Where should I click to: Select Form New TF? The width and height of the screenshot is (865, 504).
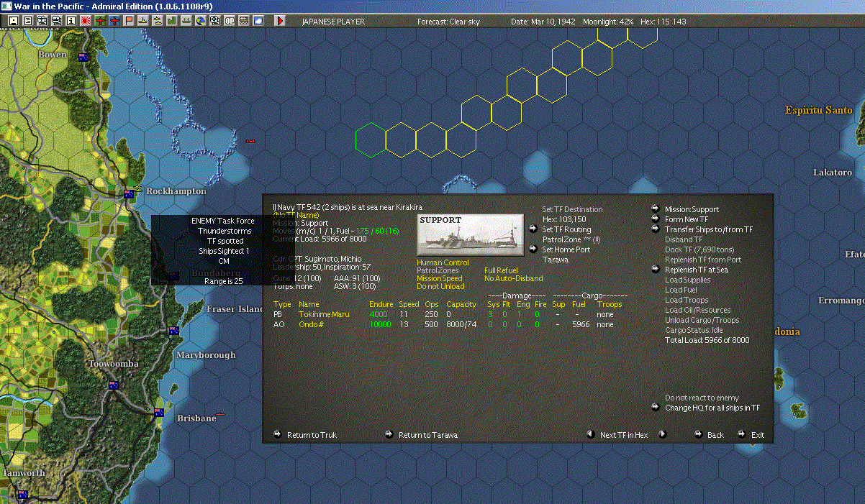687,219
